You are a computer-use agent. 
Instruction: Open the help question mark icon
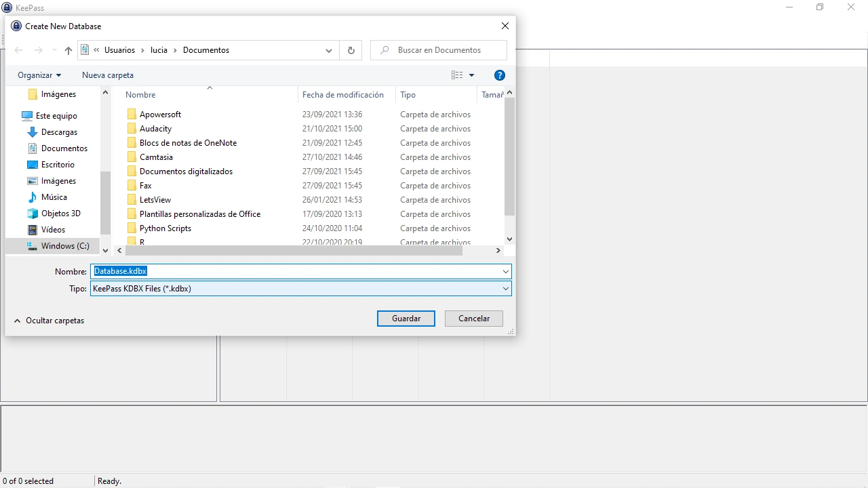(x=500, y=75)
